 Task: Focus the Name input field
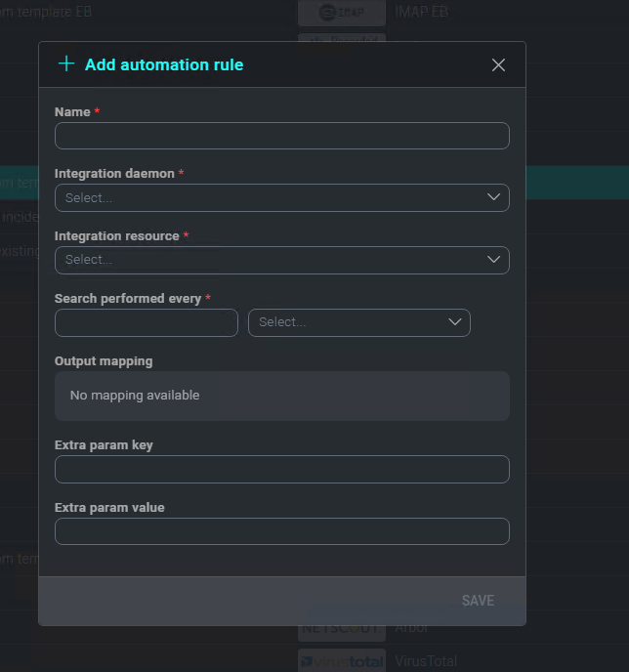(x=281, y=136)
